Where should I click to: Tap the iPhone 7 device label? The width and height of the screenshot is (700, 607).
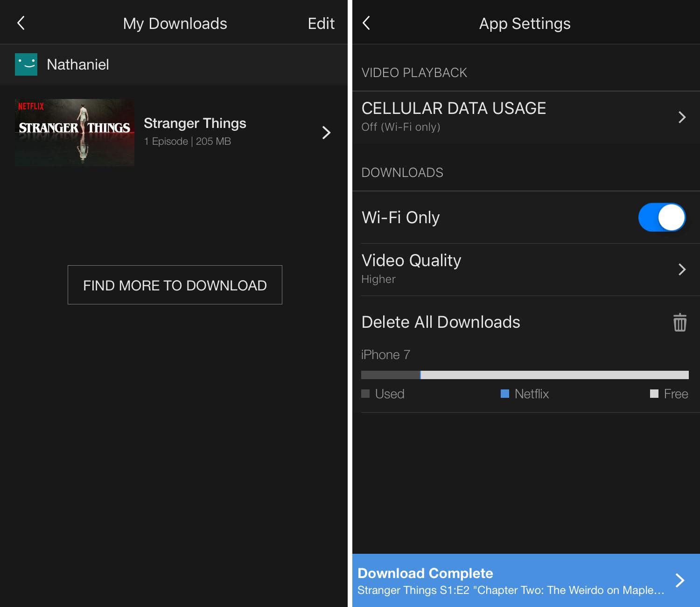point(385,355)
